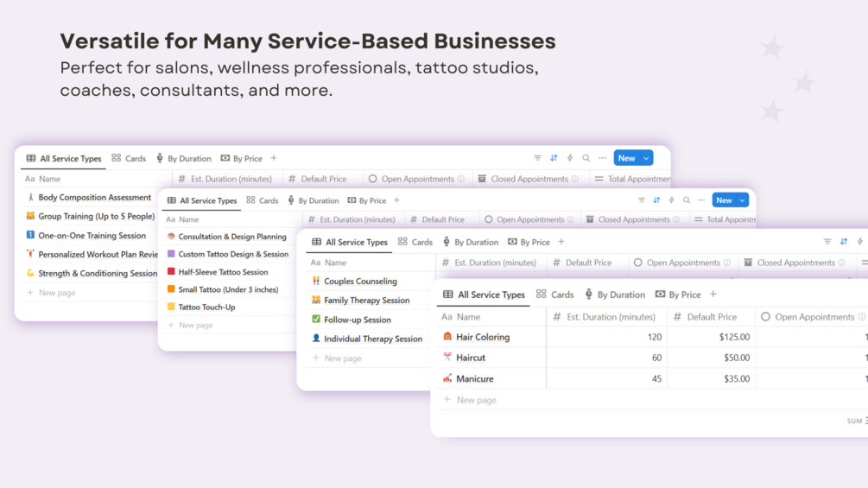
Task: Open the Default Price column header in the fitness window
Action: click(x=323, y=179)
